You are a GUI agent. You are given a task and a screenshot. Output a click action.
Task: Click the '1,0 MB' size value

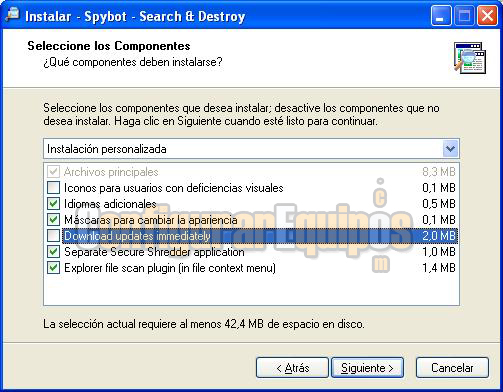[439, 252]
